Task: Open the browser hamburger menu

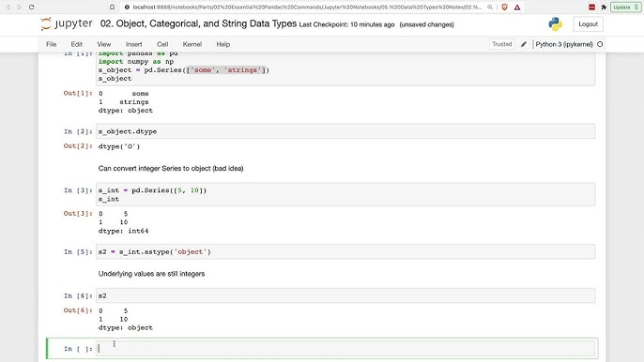Action: tap(636, 7)
